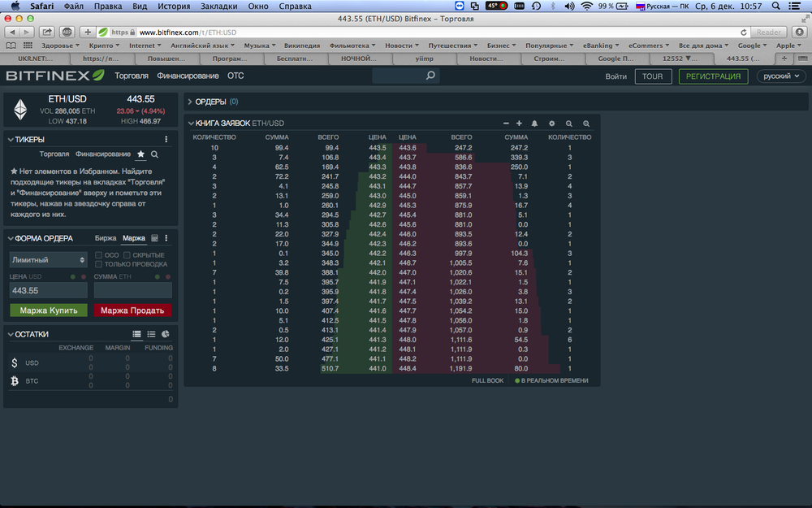Switch balances to detailed list view
The width and height of the screenshot is (812, 508).
coord(136,334)
